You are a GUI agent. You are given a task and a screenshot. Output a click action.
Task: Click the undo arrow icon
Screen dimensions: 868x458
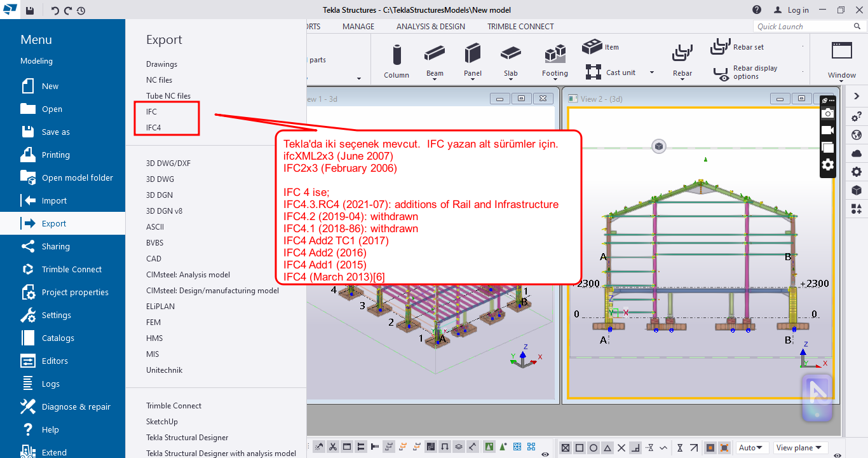tap(55, 10)
